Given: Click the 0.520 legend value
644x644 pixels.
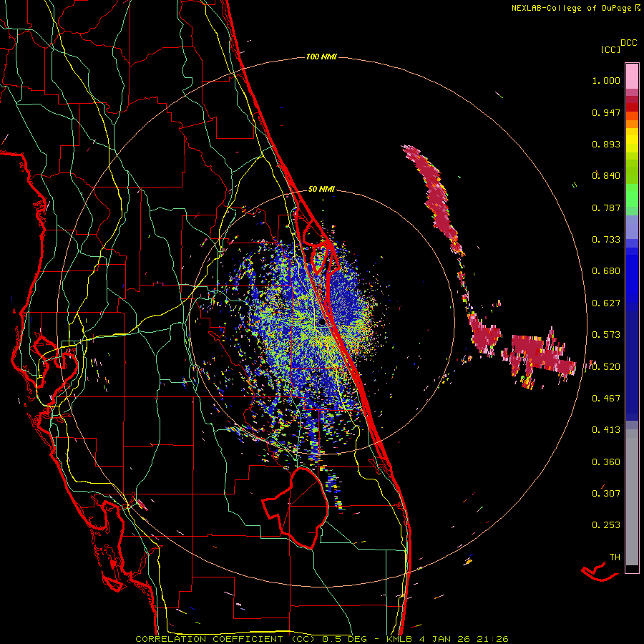Looking at the screenshot, I should point(606,367).
